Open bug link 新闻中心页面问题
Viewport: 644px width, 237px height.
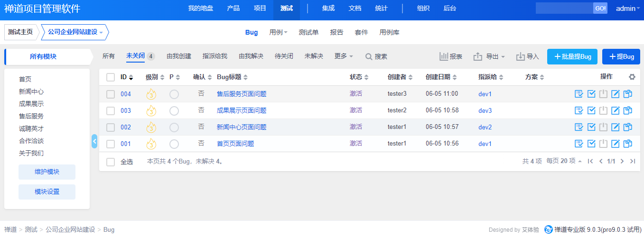(242, 127)
